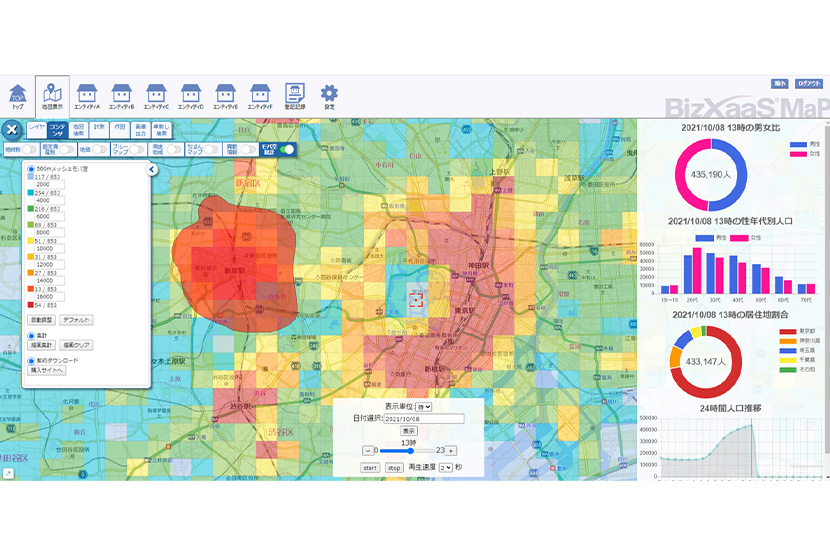
Task: Close the map panel with X icon
Action: coord(12,129)
